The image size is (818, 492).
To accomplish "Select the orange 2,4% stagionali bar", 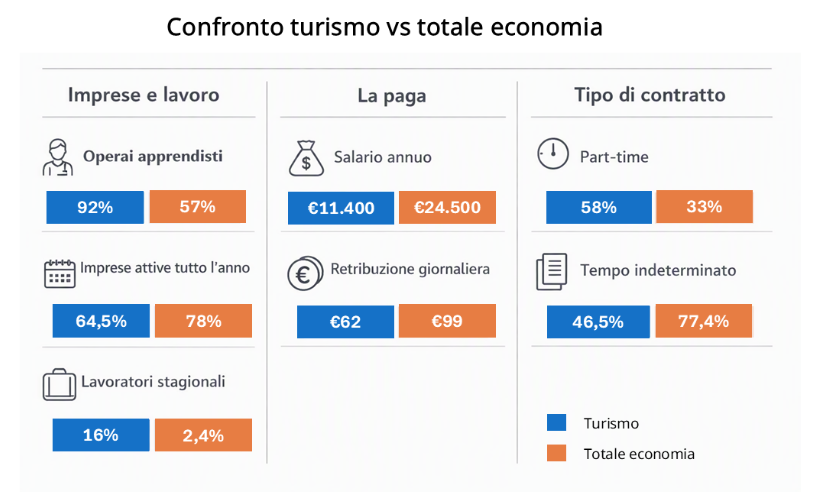I will coord(203,435).
